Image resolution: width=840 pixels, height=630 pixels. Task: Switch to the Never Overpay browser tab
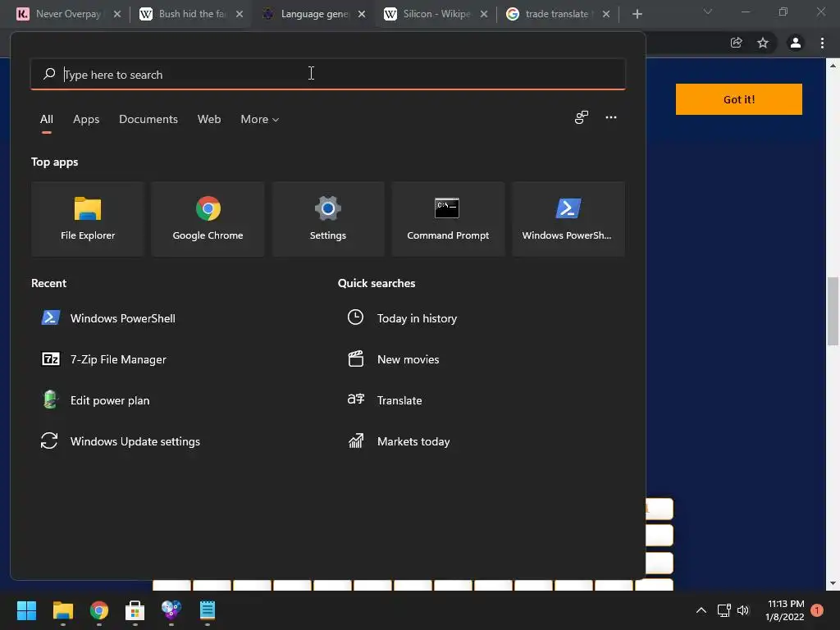point(67,14)
